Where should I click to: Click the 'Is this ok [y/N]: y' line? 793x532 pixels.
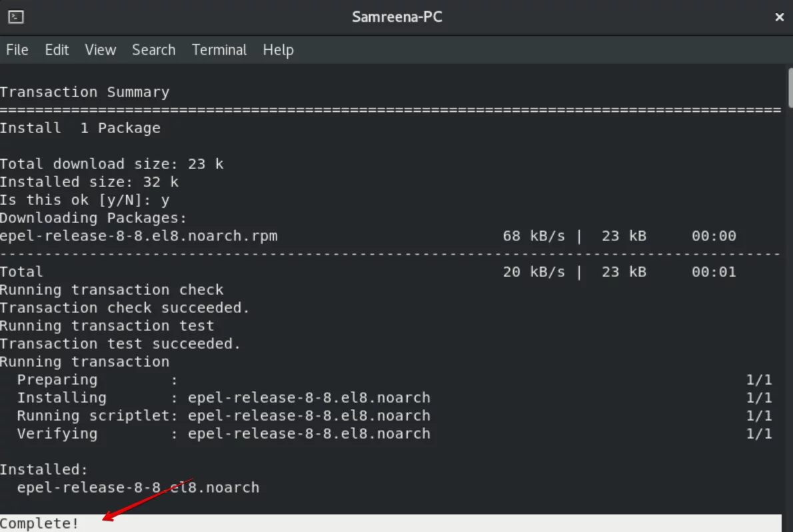(85, 200)
